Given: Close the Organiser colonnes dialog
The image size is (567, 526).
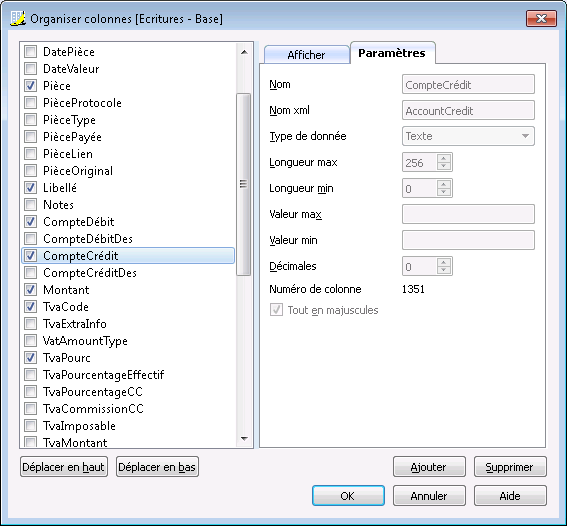Looking at the screenshot, I should pyautogui.click(x=541, y=18).
